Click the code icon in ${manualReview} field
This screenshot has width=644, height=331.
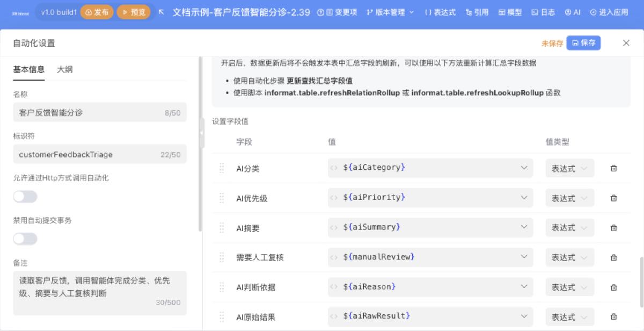(x=334, y=257)
